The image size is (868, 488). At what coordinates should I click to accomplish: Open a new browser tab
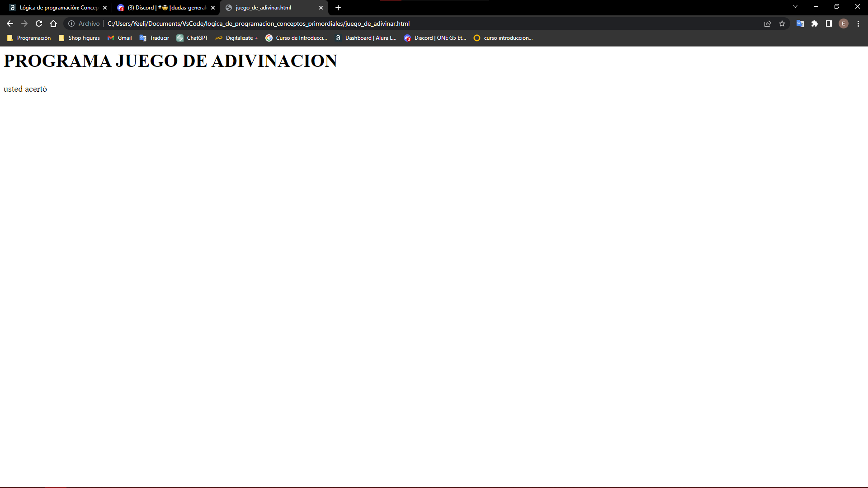[x=338, y=8]
